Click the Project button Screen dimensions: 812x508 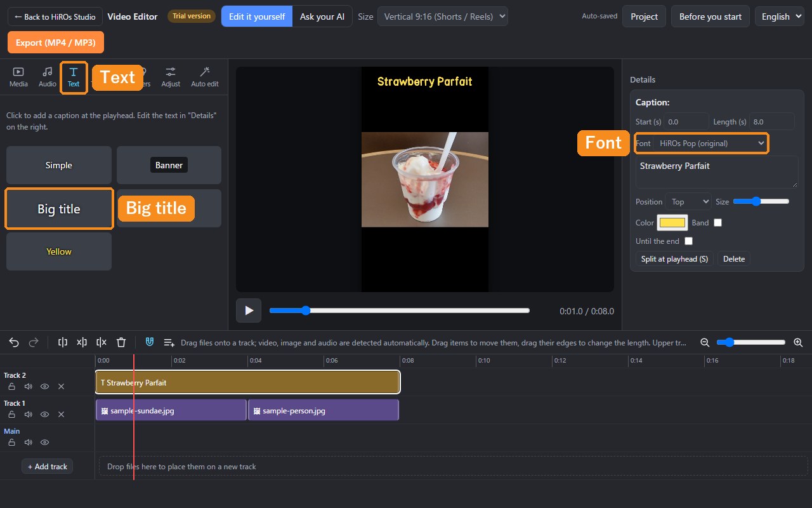pos(645,17)
